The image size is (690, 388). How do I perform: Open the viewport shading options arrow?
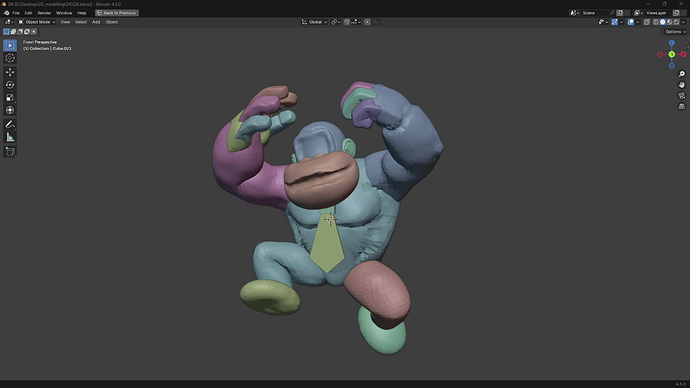click(x=683, y=22)
